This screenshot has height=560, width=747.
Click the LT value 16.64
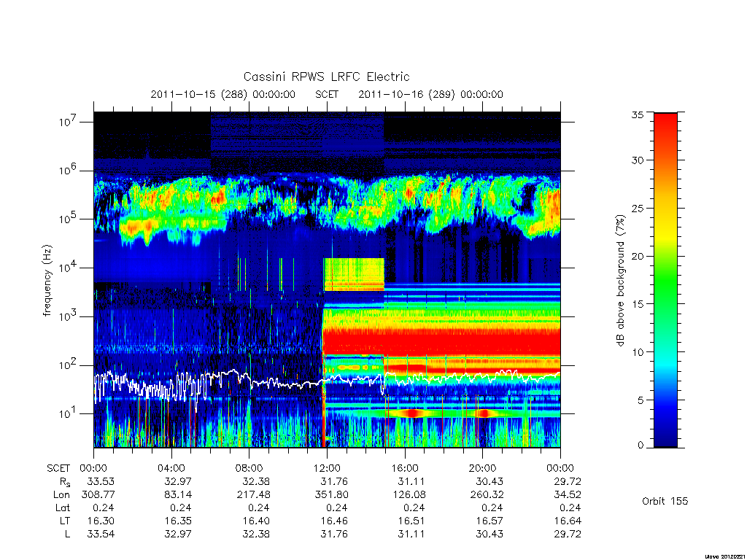(568, 521)
